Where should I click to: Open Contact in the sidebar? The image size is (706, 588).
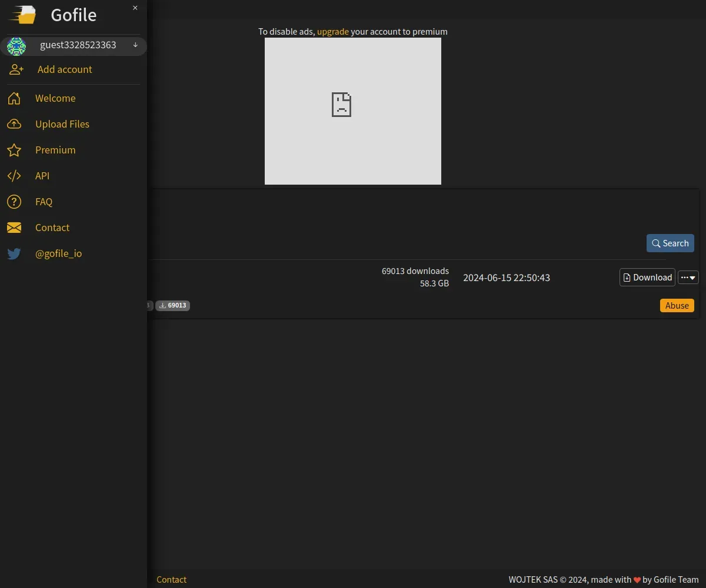[x=52, y=228]
